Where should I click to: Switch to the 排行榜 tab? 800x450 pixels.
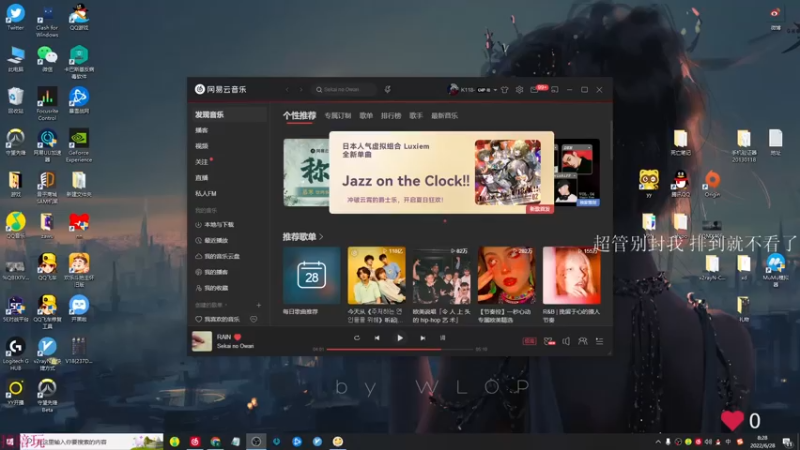click(x=391, y=116)
